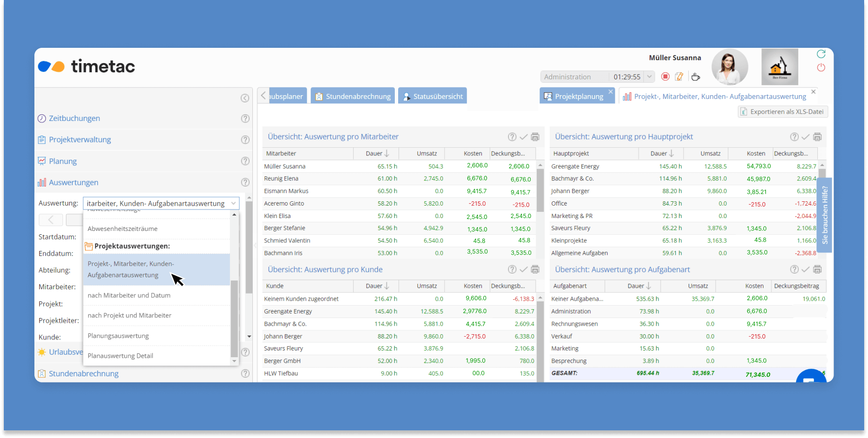Open the Auswertung combo box arrow
This screenshot has height=438, width=868.
pyautogui.click(x=233, y=203)
